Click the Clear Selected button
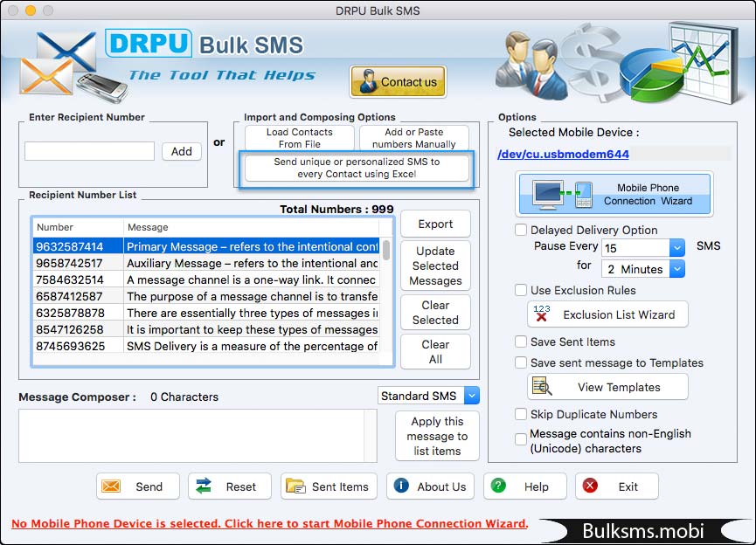This screenshot has height=545, width=756. click(435, 313)
